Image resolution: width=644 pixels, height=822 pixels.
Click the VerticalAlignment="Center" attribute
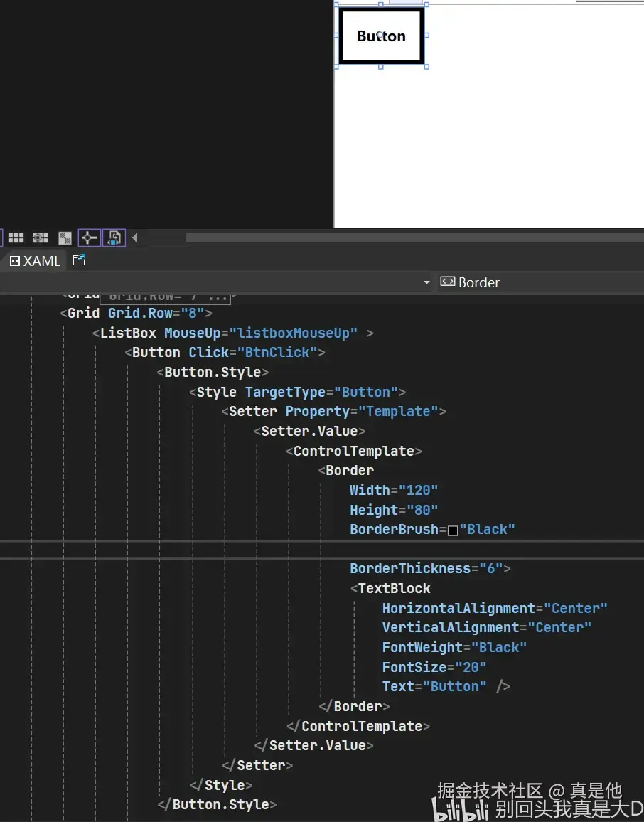(486, 628)
